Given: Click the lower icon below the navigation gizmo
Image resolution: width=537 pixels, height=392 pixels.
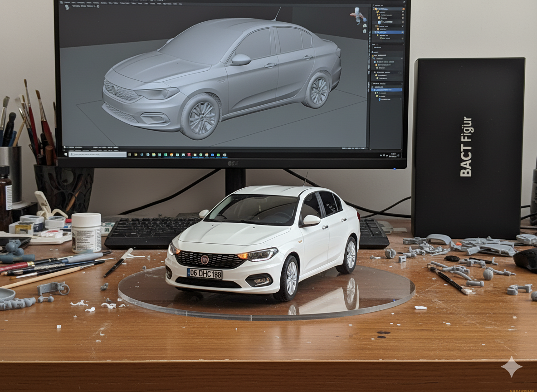Looking at the screenshot, I should pos(365,31).
